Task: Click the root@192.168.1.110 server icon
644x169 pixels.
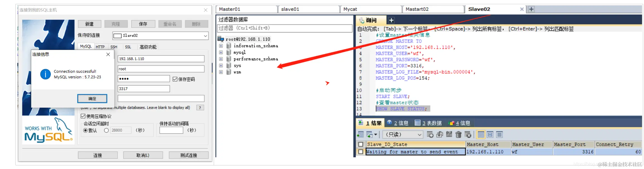Action: click(221, 39)
